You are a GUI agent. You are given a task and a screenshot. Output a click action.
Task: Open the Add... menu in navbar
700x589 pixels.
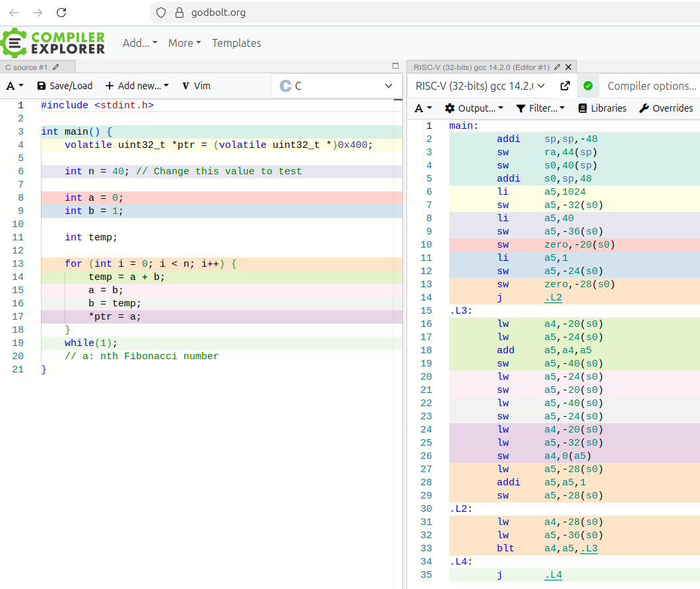(x=140, y=43)
